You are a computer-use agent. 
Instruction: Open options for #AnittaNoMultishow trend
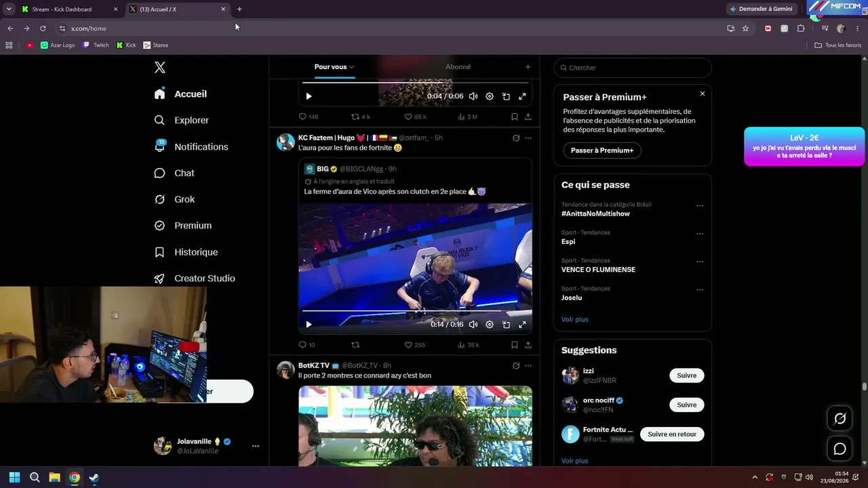tap(700, 206)
